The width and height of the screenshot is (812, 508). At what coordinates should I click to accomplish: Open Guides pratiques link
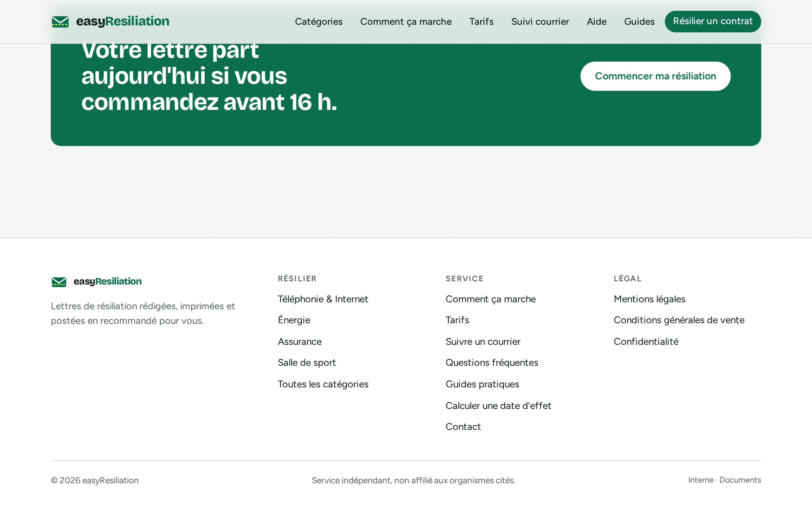[x=482, y=384]
